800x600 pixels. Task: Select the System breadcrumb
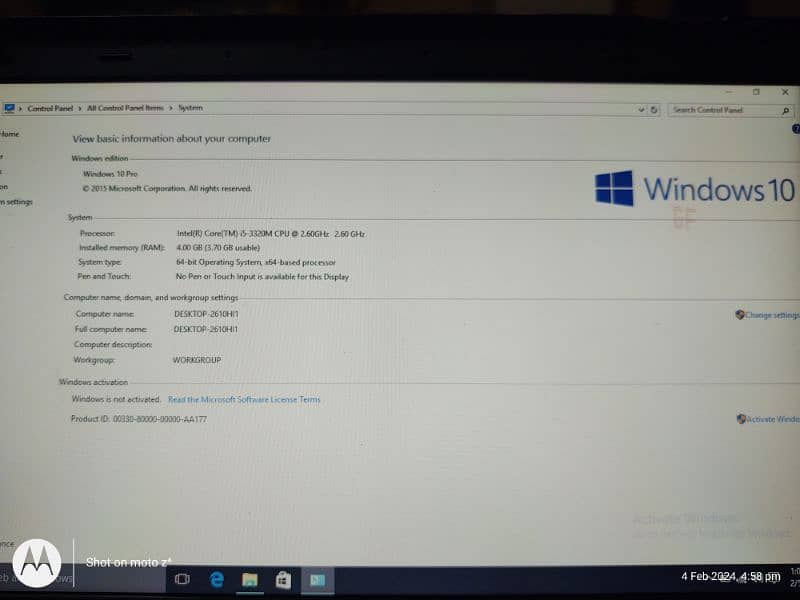(x=190, y=108)
